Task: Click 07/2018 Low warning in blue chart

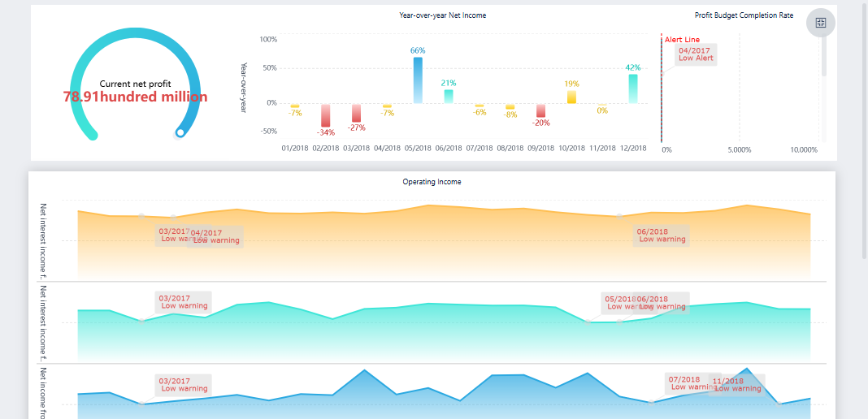Action: tap(688, 383)
